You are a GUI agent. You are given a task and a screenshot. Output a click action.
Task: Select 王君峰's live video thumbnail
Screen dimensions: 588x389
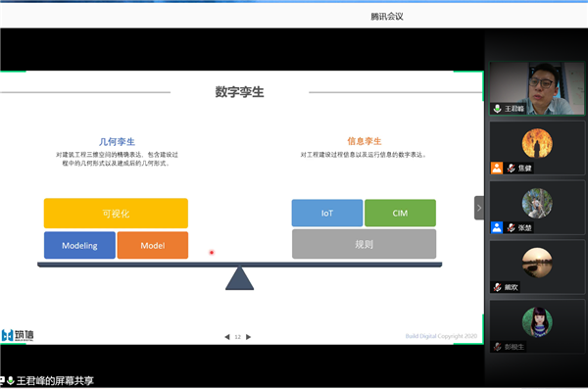(x=537, y=88)
